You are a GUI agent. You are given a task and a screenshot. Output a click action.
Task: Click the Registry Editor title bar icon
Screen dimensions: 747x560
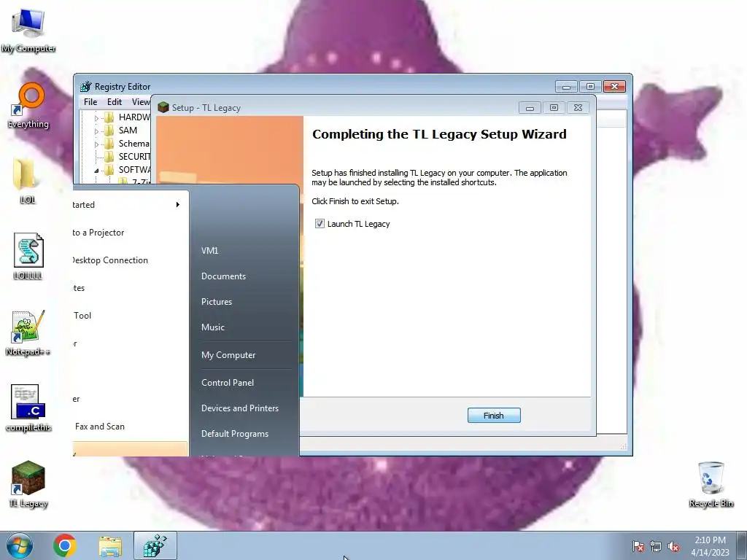[x=86, y=87]
